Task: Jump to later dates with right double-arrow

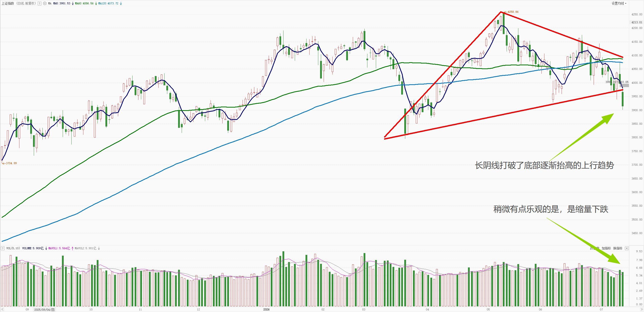Action: point(641,309)
